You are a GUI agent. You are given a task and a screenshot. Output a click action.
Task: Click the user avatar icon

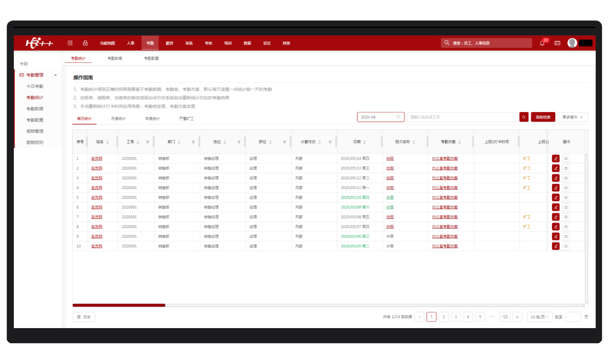pyautogui.click(x=572, y=43)
